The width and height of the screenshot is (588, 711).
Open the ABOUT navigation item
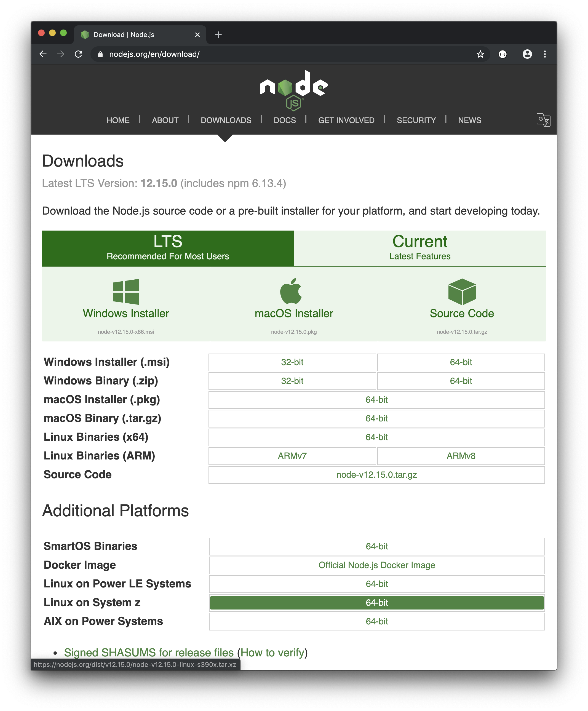[165, 120]
